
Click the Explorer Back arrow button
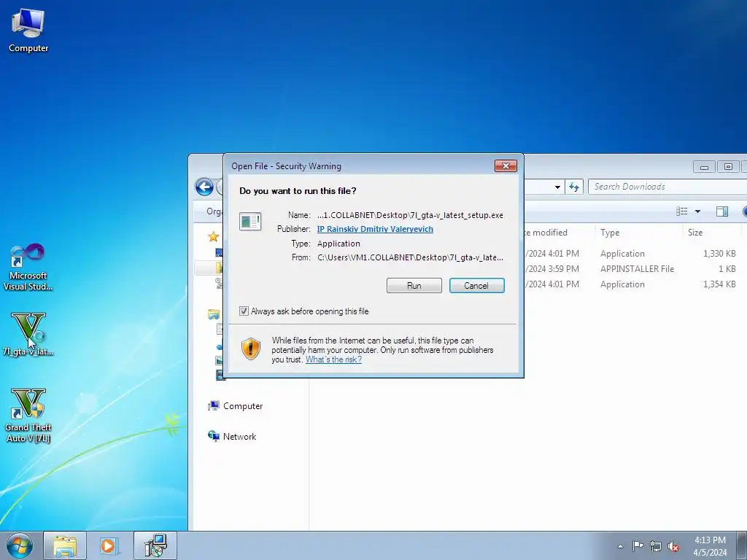pyautogui.click(x=204, y=187)
